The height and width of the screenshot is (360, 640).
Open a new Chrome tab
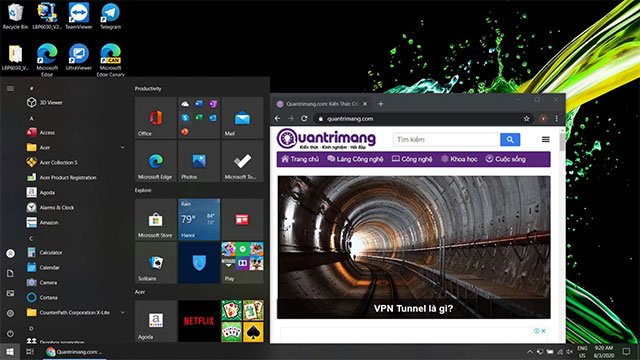tap(380, 104)
